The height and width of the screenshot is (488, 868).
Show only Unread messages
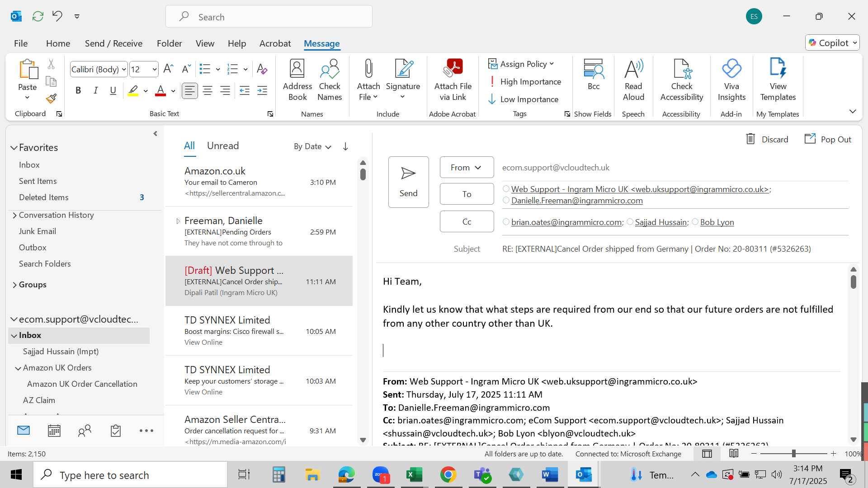[x=223, y=145]
